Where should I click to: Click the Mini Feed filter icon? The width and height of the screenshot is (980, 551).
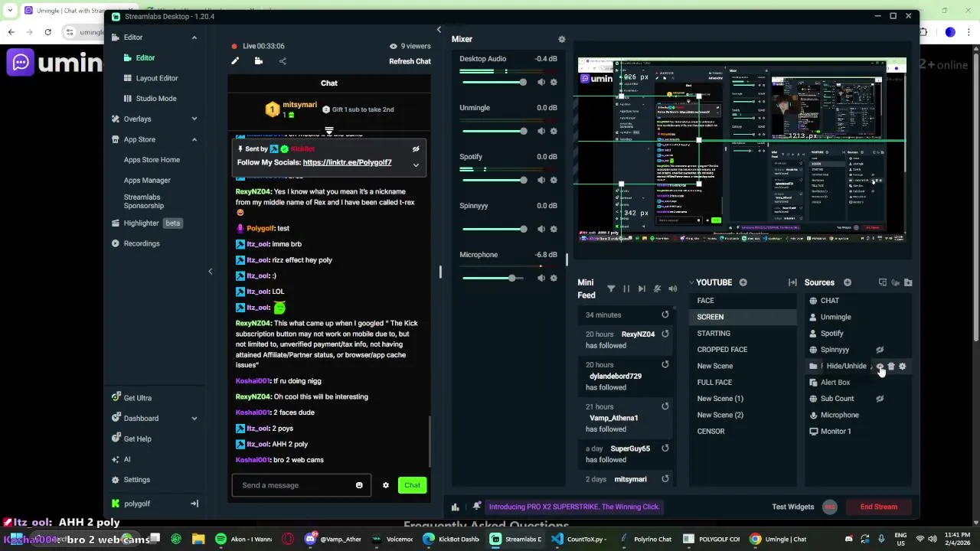[611, 289]
